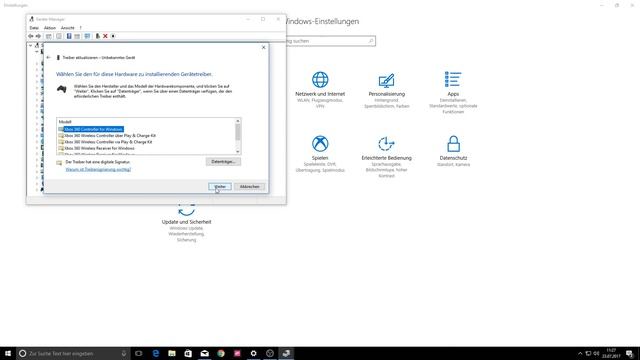Open Apps settings category
This screenshot has height=360, width=640.
(453, 92)
